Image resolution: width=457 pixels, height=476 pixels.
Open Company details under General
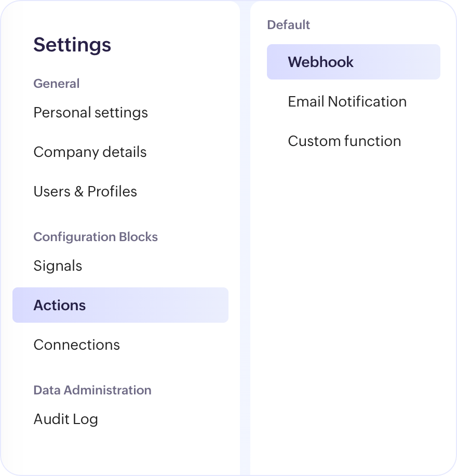[90, 152]
